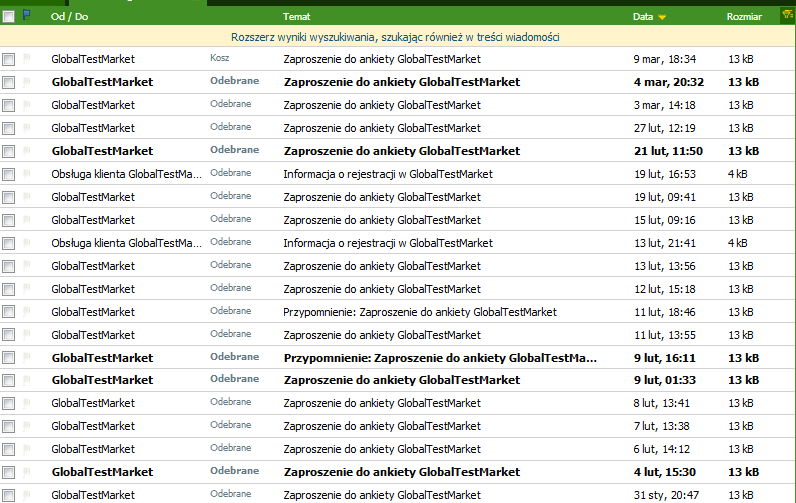The image size is (796, 503).
Task: Click the Kosz folder label
Action: [x=219, y=58]
